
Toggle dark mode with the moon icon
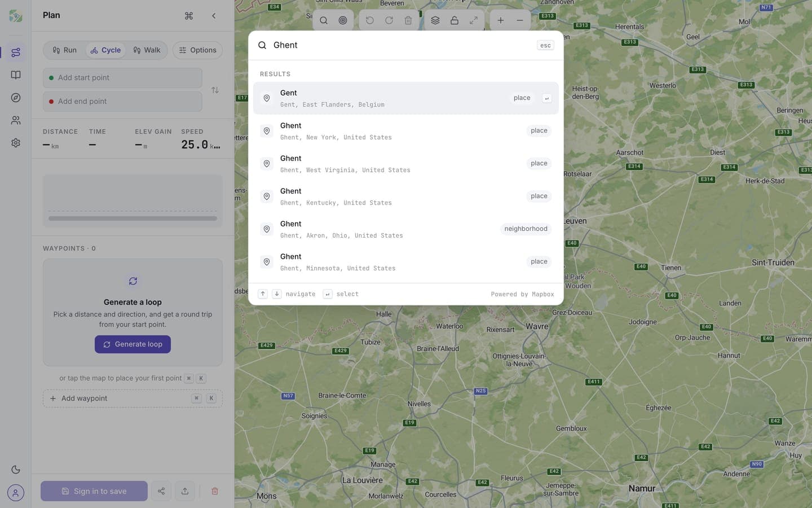click(x=16, y=470)
